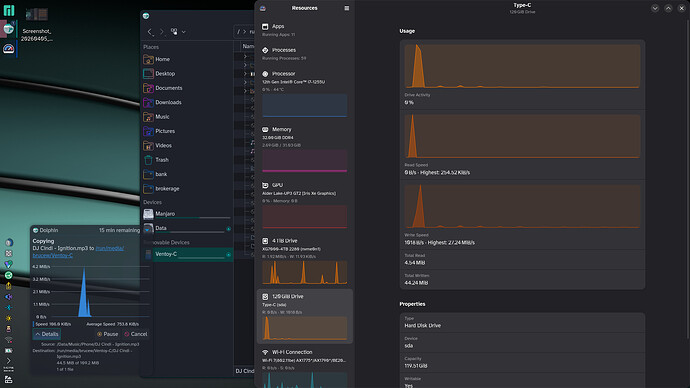Collapse the copy job Details
This screenshot has height=388, width=690.
tap(47, 334)
